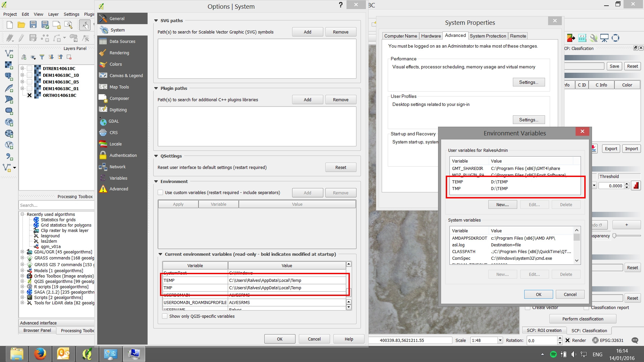Adjust the Threshold value spinner
This screenshot has width=644, height=362.
tap(627, 185)
